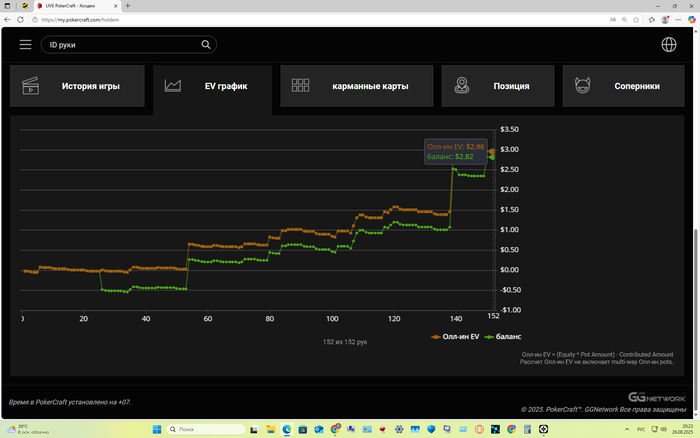Toggle Read aloud icon in address bar
The width and height of the screenshot is (700, 438).
[x=613, y=20]
